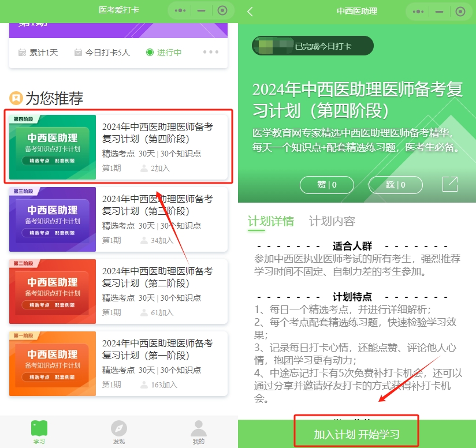Screen dimensions: 476x448
Task: Open 第三阶段 review plan title
Action: click(x=157, y=204)
